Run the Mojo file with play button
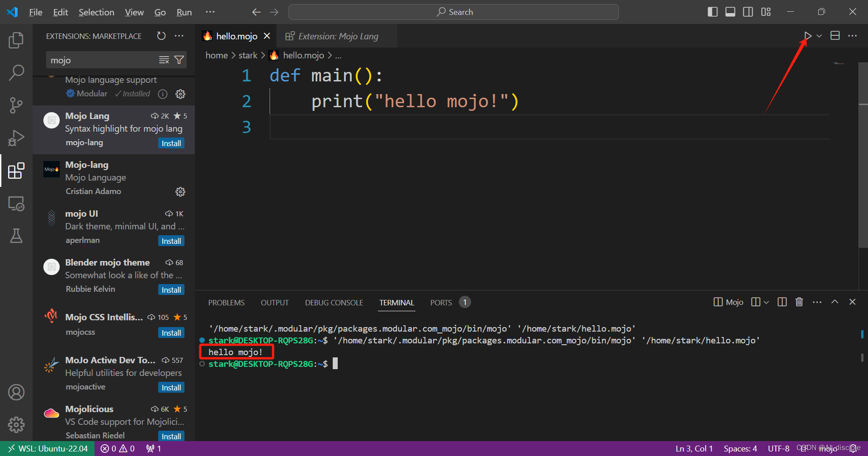This screenshot has height=456, width=868. pos(807,36)
